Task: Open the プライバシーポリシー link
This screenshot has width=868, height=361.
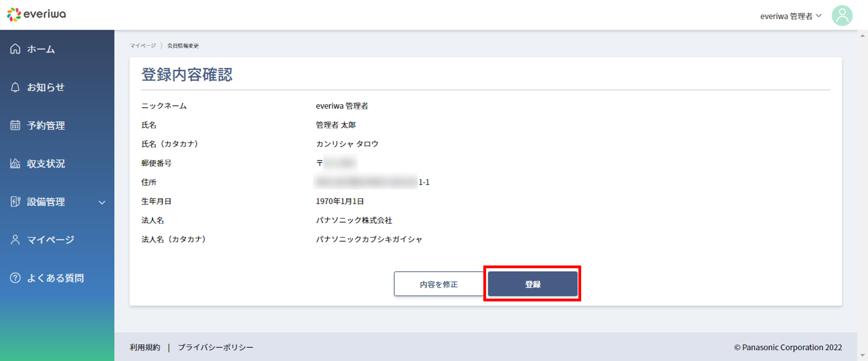Action: 215,347
